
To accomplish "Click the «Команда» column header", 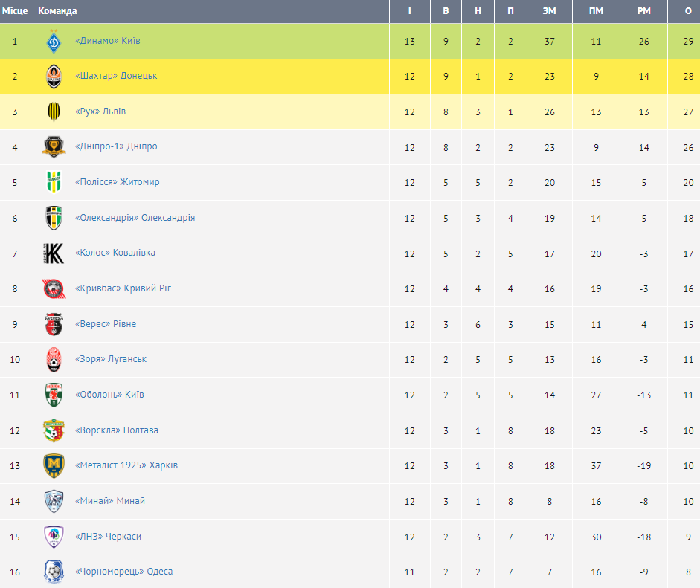I will (x=57, y=11).
